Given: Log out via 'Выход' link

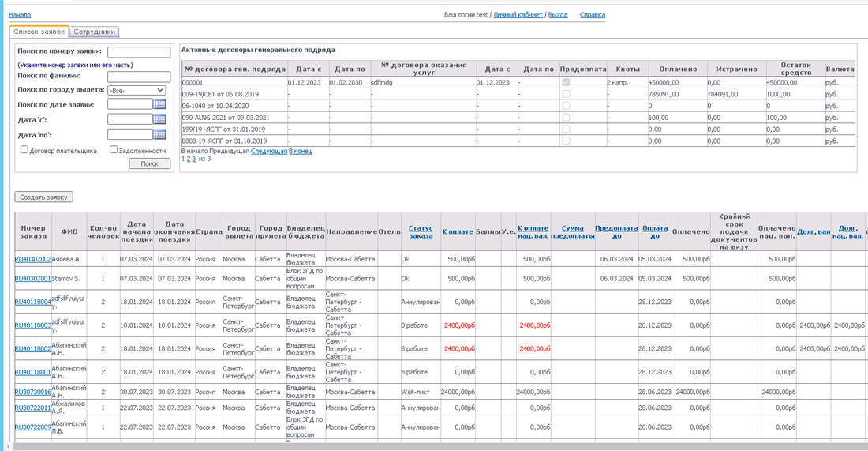Looking at the screenshot, I should point(558,15).
